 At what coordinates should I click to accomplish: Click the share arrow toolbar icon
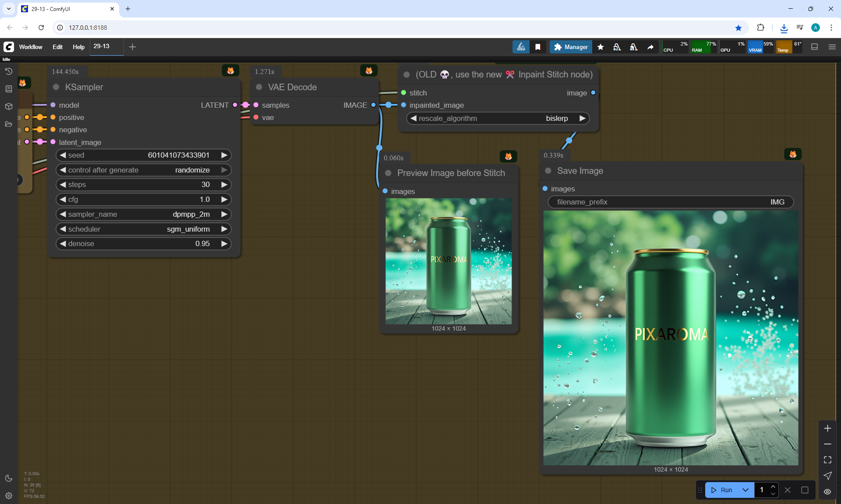click(x=650, y=47)
